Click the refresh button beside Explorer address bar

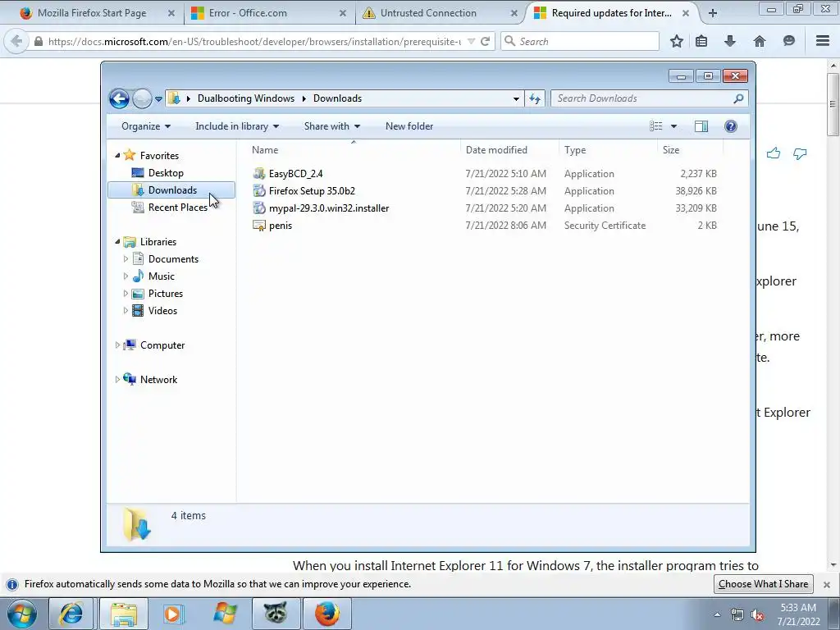pyautogui.click(x=535, y=98)
